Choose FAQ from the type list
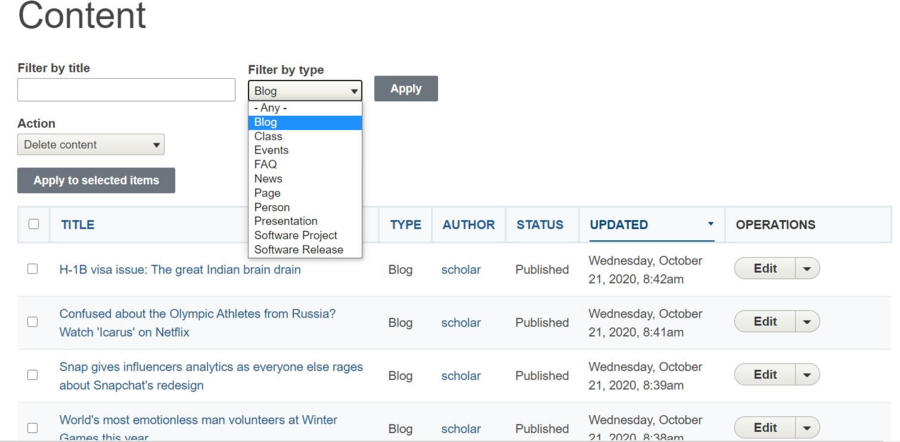This screenshot has width=900, height=442. 265,164
